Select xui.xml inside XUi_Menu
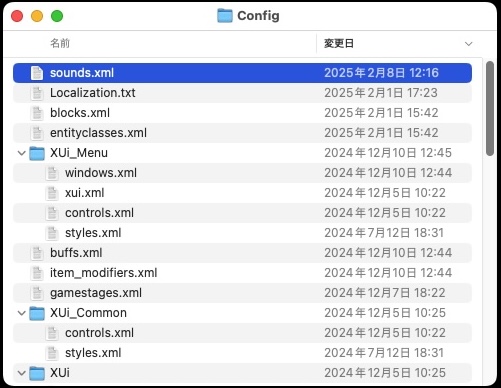 [x=242, y=193]
